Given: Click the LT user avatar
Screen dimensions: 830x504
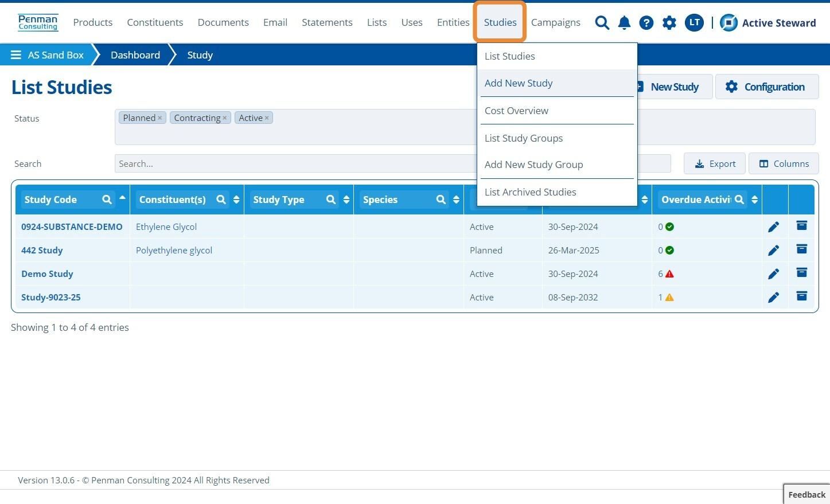Looking at the screenshot, I should click(694, 23).
